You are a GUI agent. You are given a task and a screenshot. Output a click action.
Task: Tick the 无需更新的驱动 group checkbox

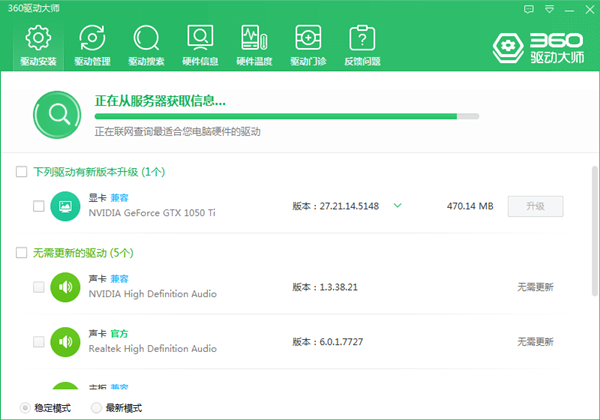pos(21,252)
